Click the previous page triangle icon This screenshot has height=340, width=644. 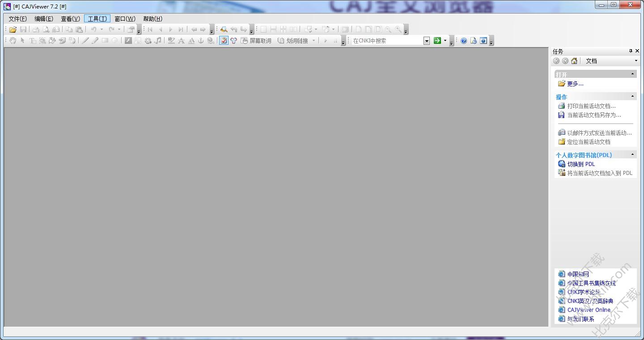161,30
